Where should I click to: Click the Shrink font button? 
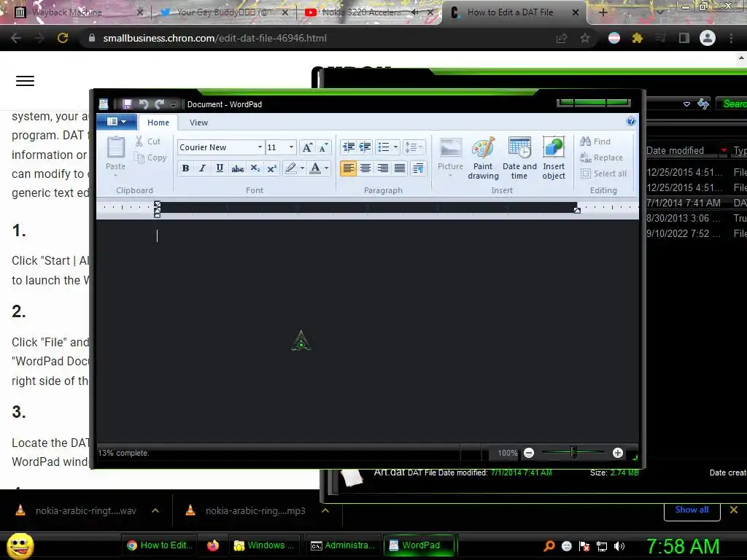coord(323,147)
